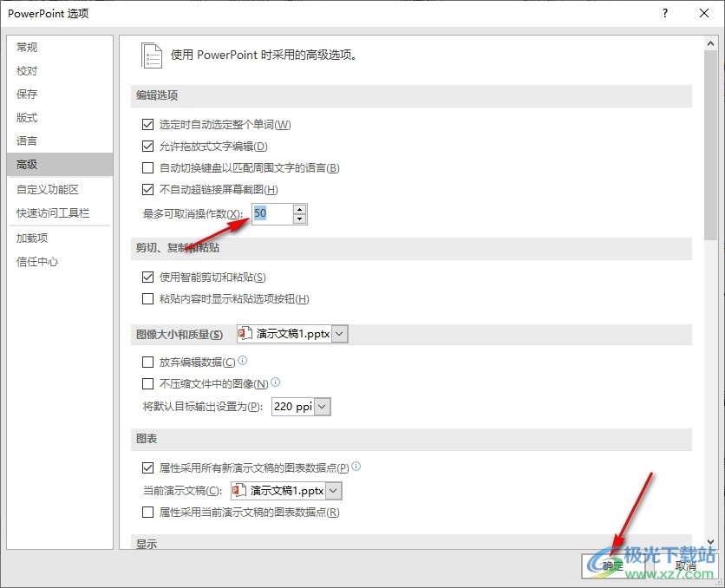Open 当前演示文稿 file dropdown
Screen dimensions: 725x588
(334, 491)
